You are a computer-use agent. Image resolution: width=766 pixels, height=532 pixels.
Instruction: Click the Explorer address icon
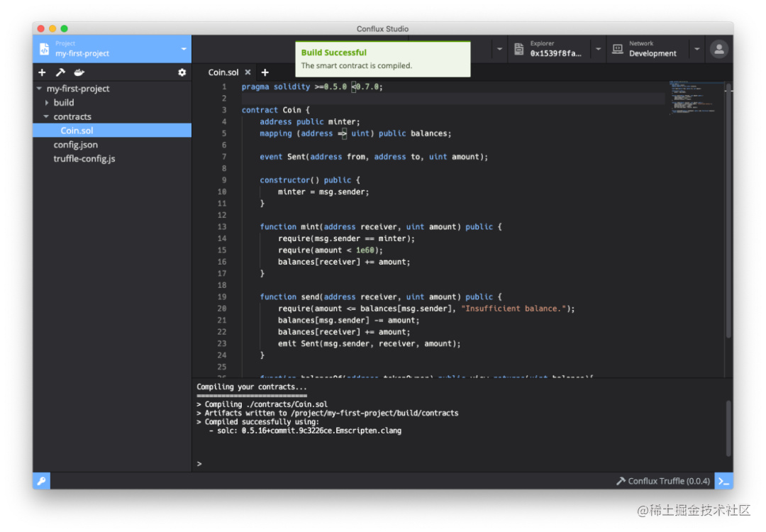[517, 48]
